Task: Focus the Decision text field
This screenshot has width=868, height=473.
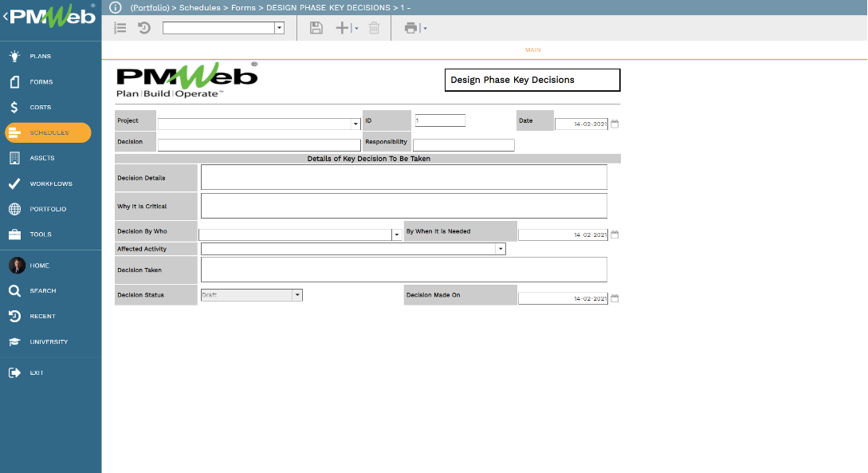Action: pyautogui.click(x=259, y=145)
